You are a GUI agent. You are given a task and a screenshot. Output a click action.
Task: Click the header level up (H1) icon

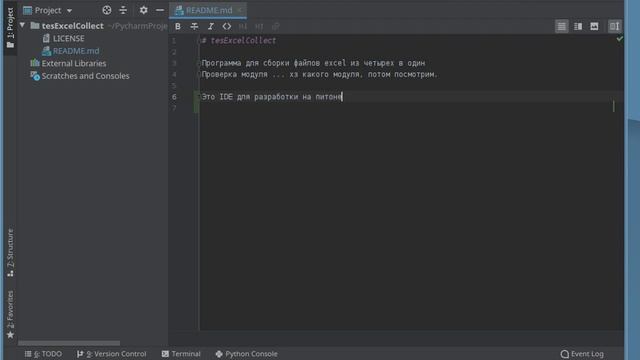pyautogui.click(x=243, y=27)
